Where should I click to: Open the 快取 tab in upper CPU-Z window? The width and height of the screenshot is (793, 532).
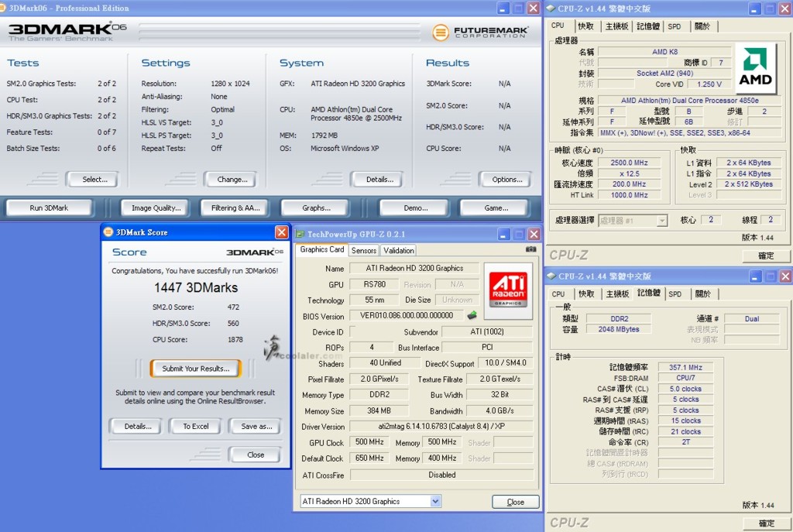(585, 26)
